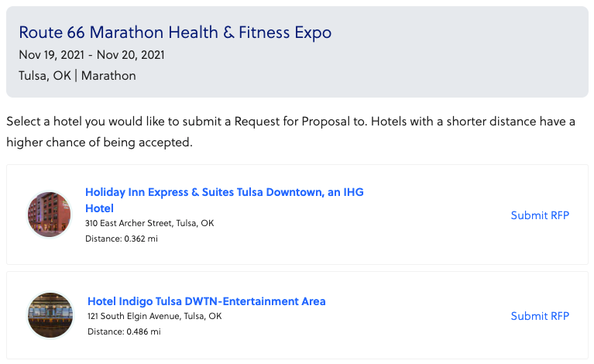Select the Nov 19, 2021 start date
This screenshot has height=364, width=594.
(x=52, y=55)
